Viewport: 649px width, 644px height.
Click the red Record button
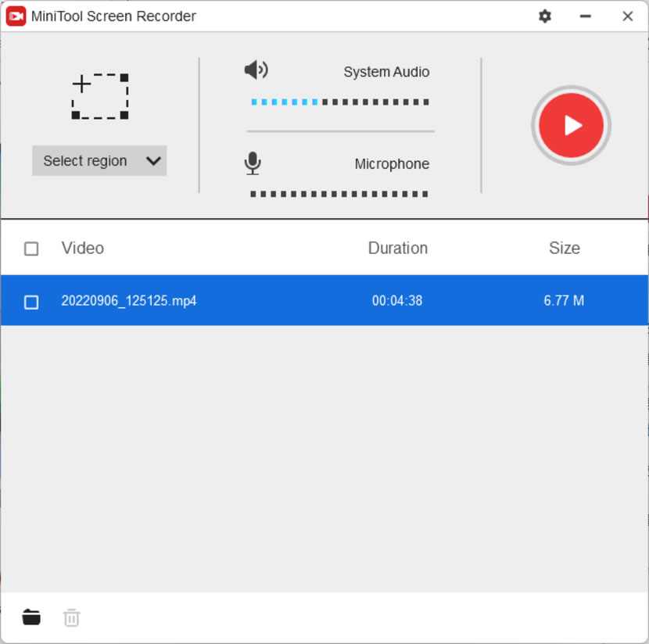[571, 125]
